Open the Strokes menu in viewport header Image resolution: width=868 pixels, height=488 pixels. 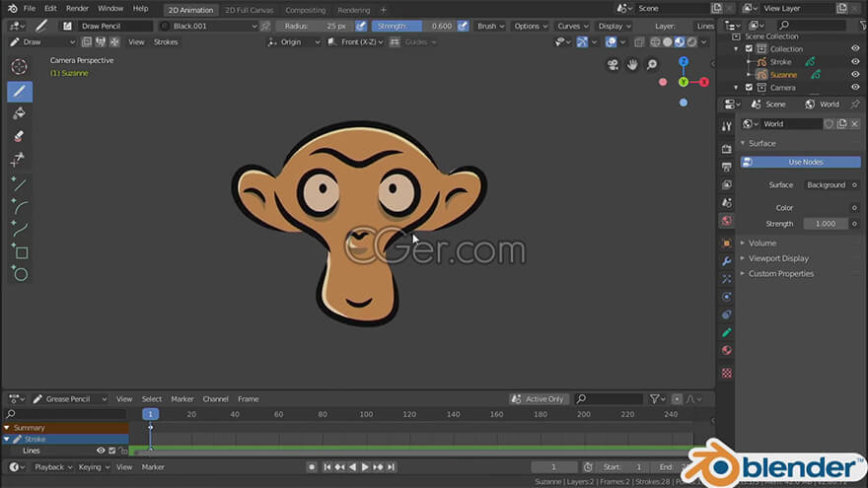[166, 42]
